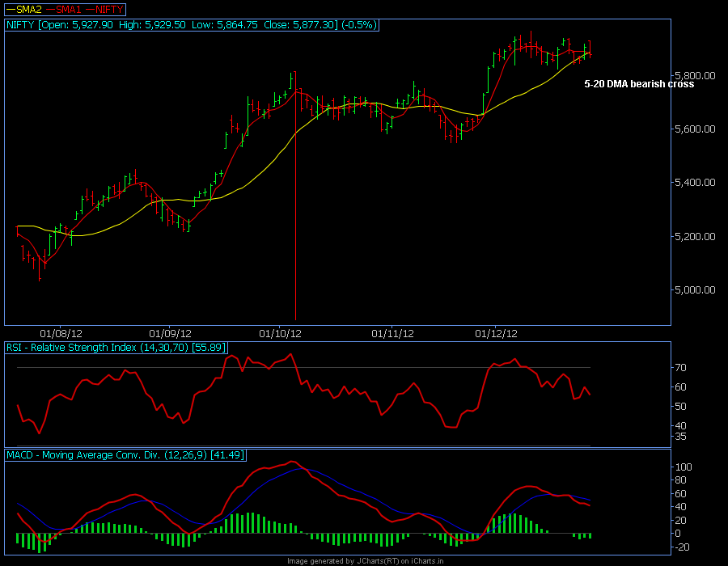
Task: Select the RSI Relative Strength Index title
Action: coord(116,348)
